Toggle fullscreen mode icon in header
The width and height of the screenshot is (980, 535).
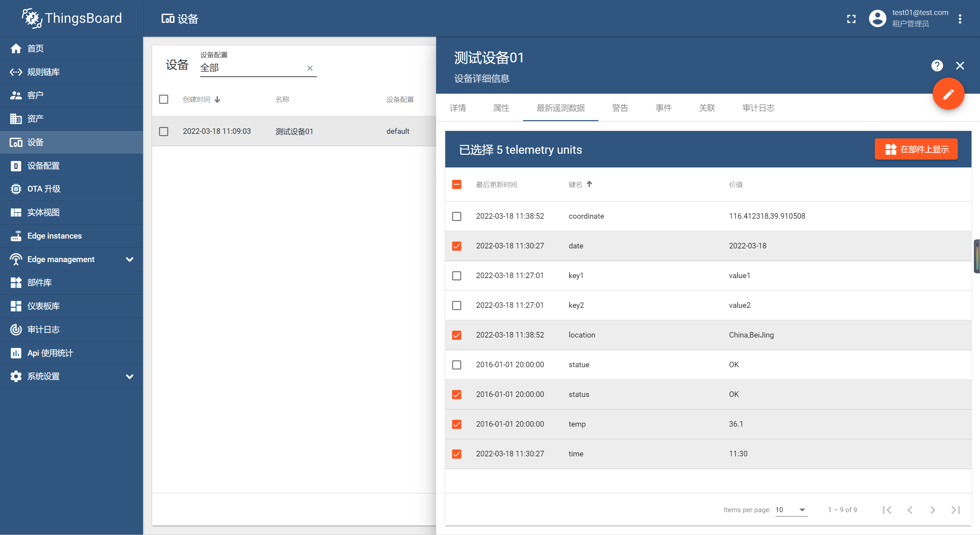click(x=851, y=19)
